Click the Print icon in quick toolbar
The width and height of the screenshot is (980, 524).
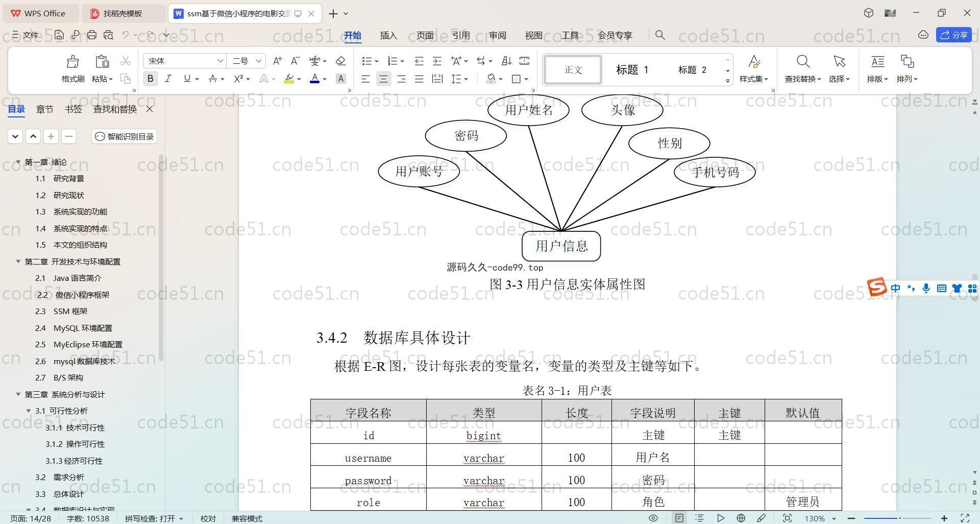pos(92,35)
